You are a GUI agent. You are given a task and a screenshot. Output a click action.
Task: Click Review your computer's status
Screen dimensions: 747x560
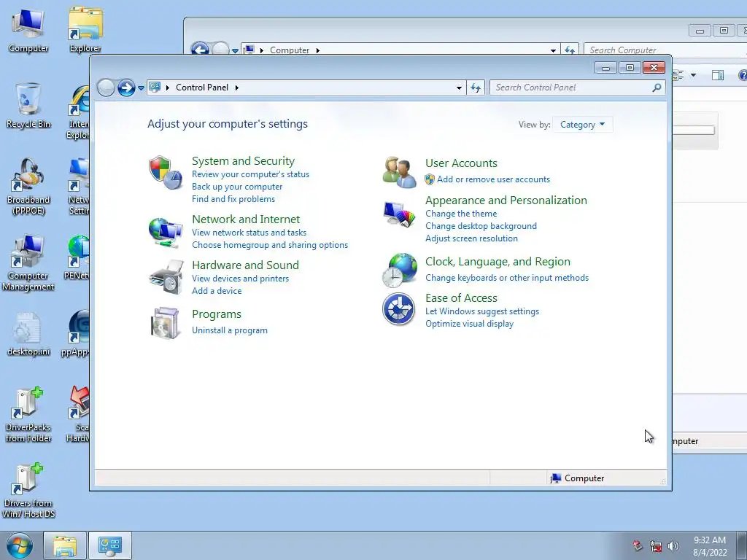click(251, 174)
